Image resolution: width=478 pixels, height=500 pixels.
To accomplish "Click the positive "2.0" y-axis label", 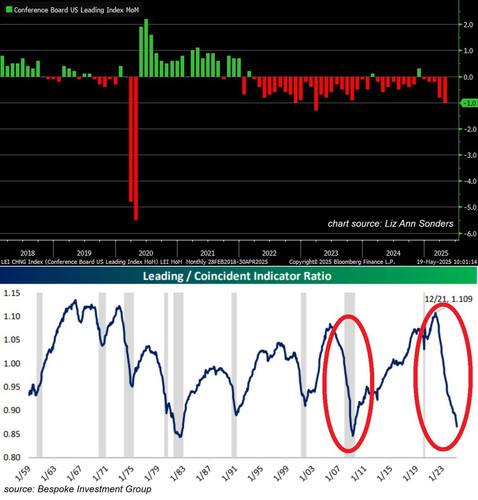I will tap(468, 25).
